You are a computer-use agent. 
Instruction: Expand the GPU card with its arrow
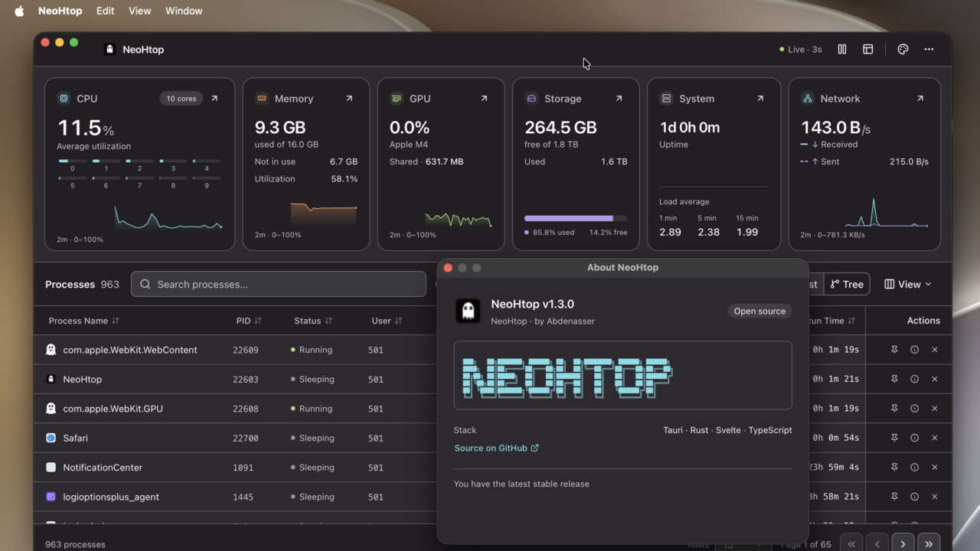pos(484,98)
